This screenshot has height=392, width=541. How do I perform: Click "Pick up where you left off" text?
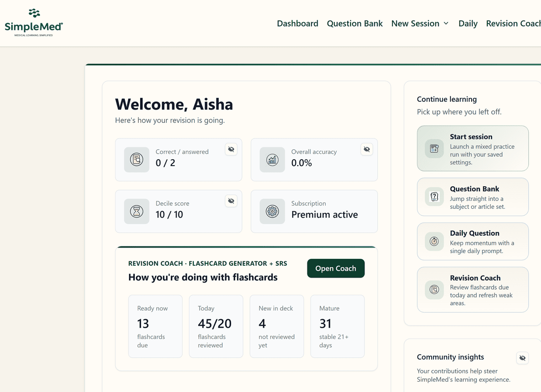click(x=459, y=112)
